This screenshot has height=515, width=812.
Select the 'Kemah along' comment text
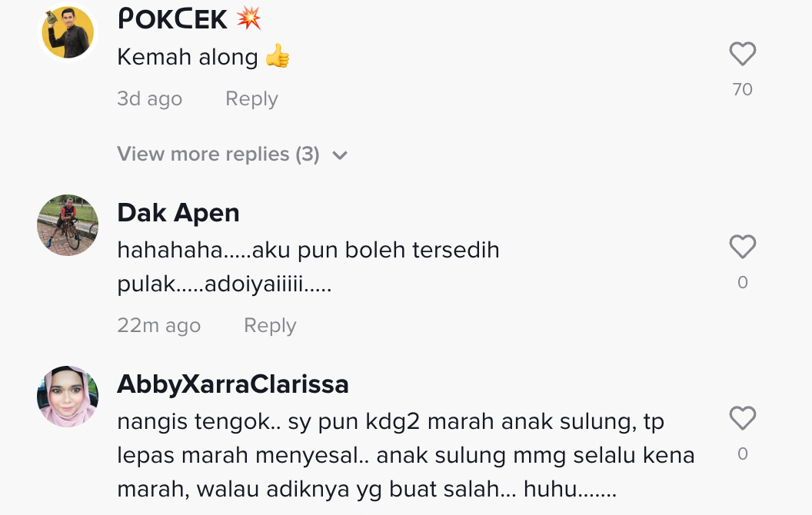204,56
